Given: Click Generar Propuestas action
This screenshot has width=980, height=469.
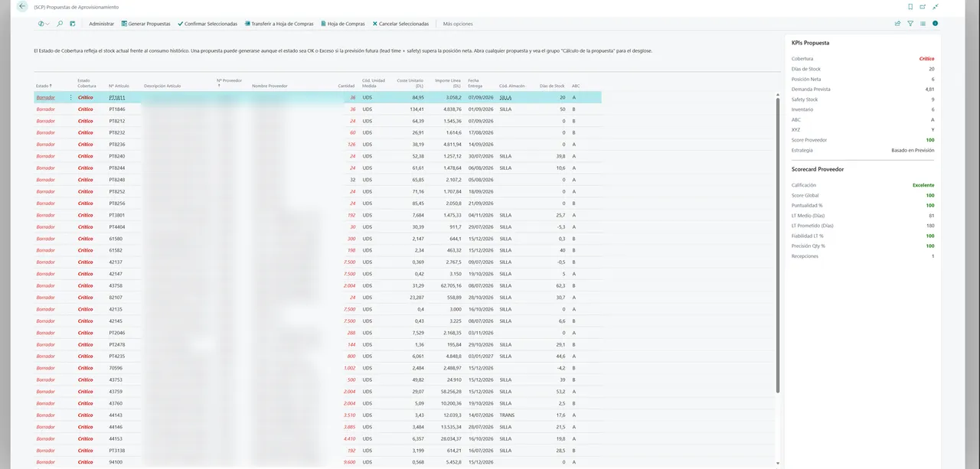Looking at the screenshot, I should point(145,24).
